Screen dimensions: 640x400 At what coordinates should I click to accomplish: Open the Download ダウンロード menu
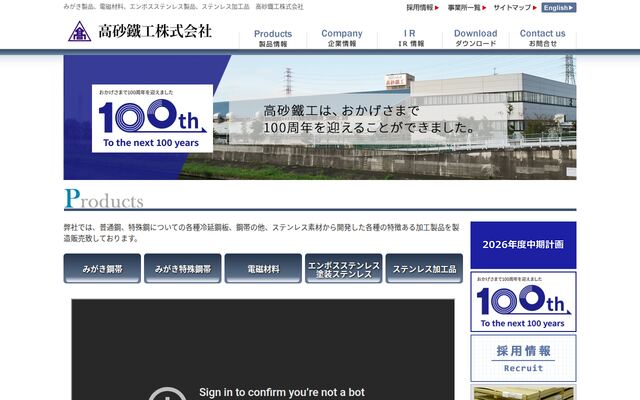tap(476, 38)
